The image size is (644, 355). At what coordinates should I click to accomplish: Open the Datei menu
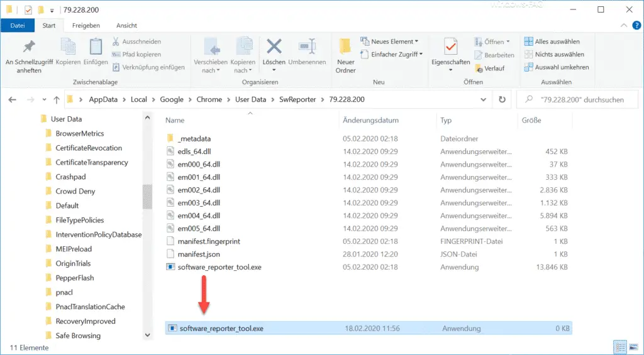click(x=18, y=25)
